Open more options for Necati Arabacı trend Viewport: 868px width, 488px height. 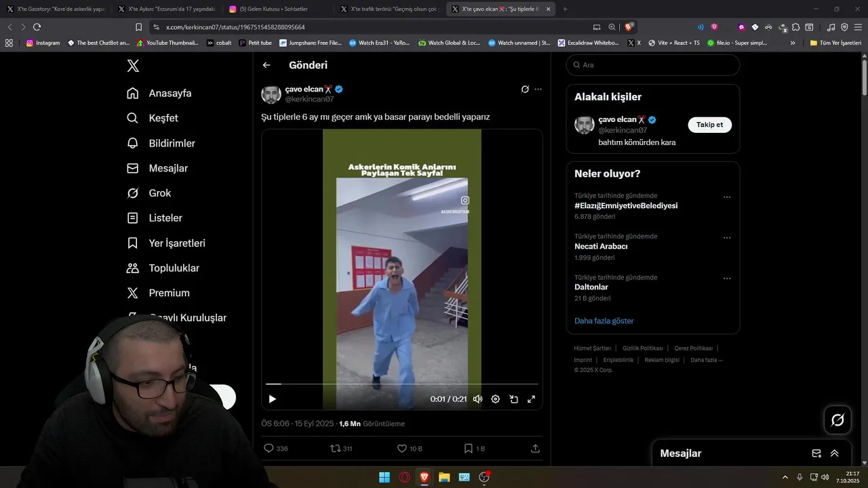coord(727,238)
